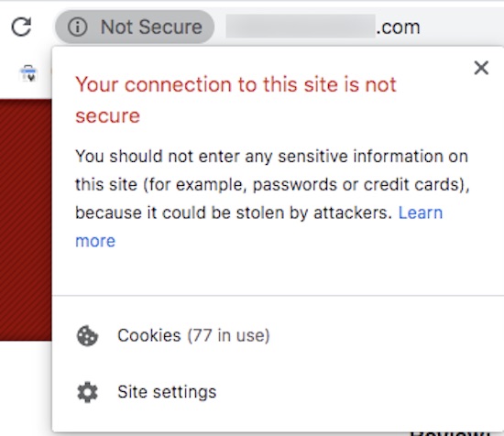Click the red connection not secure heading

point(236,100)
